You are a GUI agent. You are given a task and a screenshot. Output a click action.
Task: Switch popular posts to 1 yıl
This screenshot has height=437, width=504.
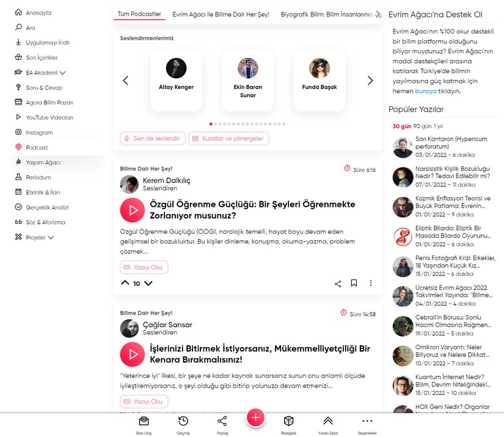pyautogui.click(x=438, y=126)
